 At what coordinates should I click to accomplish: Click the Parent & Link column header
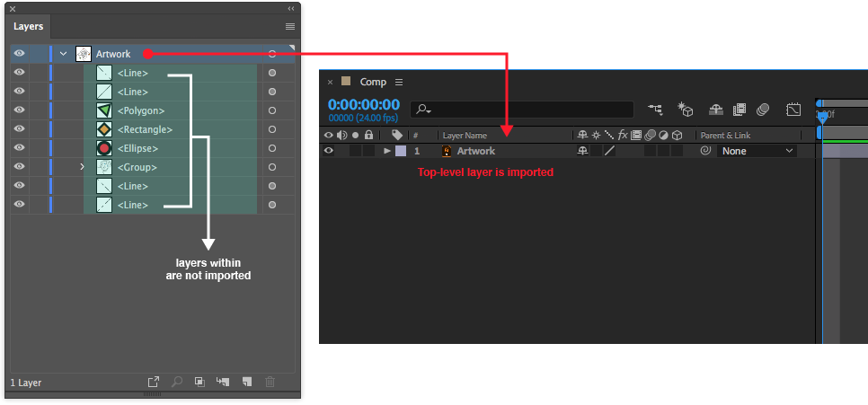point(725,135)
